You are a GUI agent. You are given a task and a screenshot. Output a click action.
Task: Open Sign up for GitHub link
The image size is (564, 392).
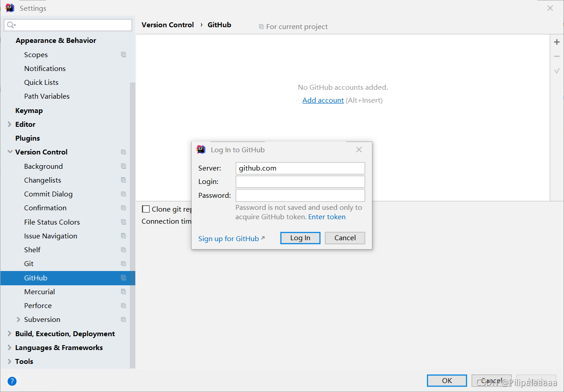(231, 238)
